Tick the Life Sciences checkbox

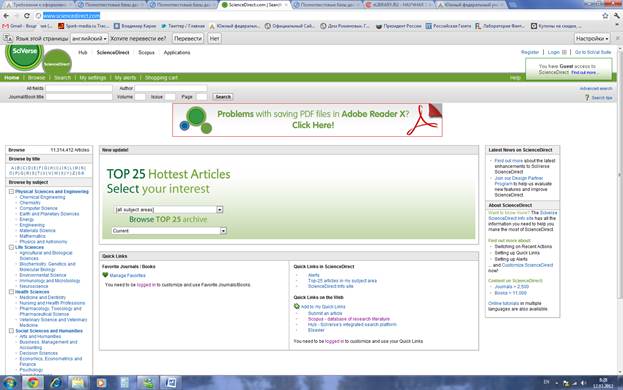point(11,247)
